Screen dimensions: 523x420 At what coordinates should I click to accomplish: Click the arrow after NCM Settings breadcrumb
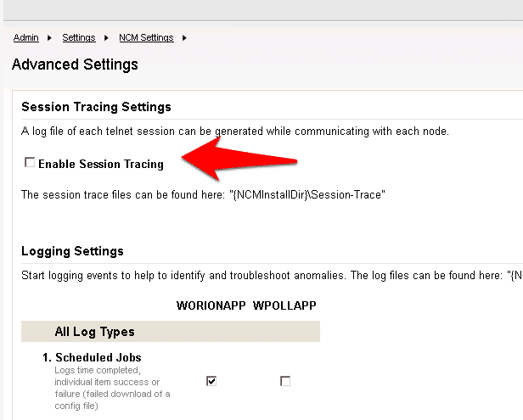click(x=184, y=38)
